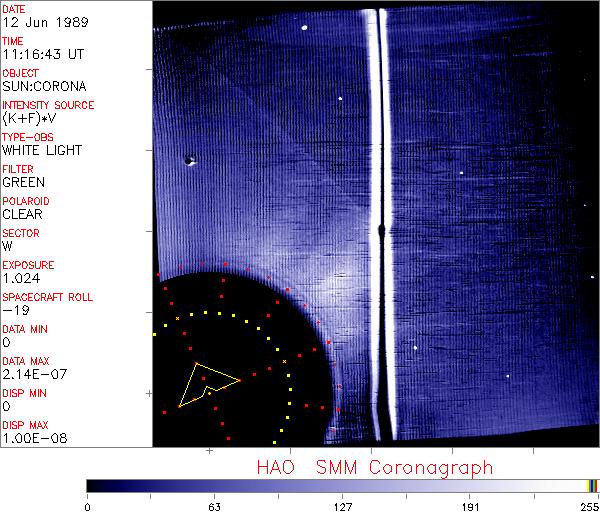Image resolution: width=600 pixels, height=512 pixels.
Task: Click the CLEAR polaroid value
Action: (22, 214)
